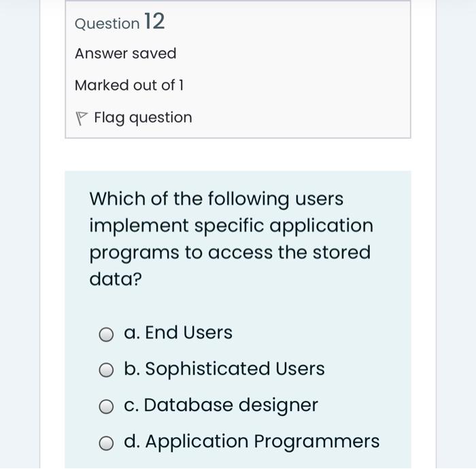Screen dimensions: 476x469
Task: Click the large number 12 in the heading
Action: [x=154, y=22]
